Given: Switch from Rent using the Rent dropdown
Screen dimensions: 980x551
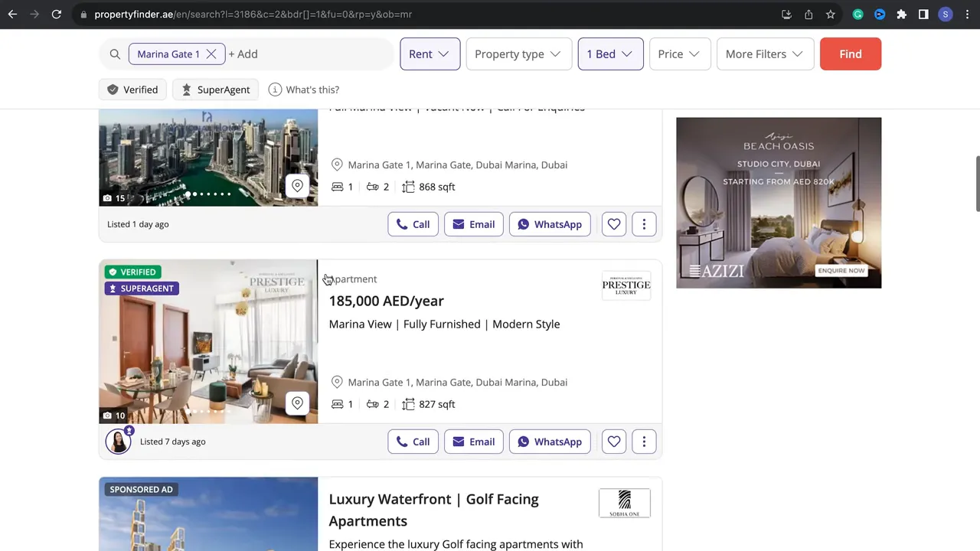Looking at the screenshot, I should pyautogui.click(x=430, y=54).
